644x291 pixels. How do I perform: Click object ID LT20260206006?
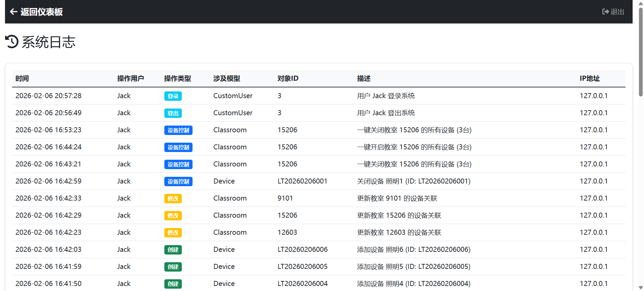click(303, 249)
